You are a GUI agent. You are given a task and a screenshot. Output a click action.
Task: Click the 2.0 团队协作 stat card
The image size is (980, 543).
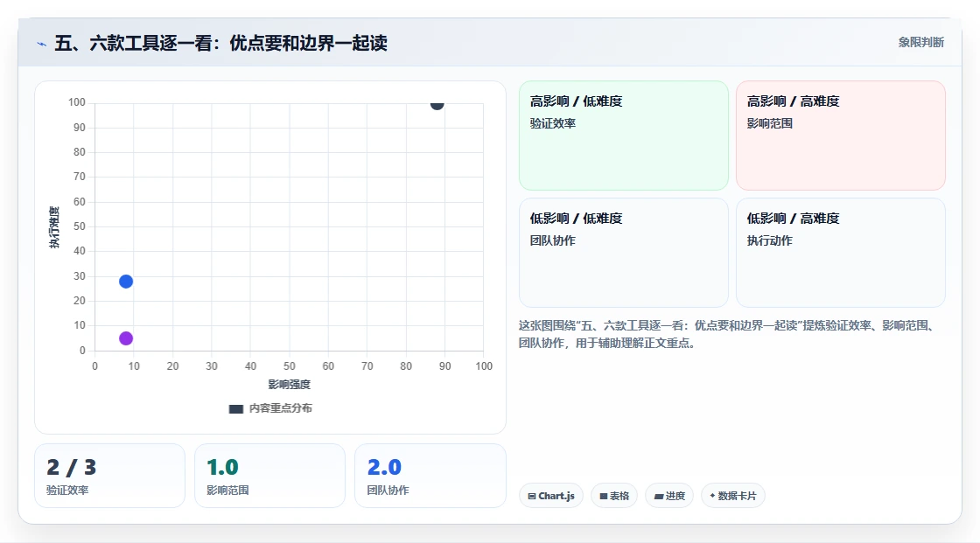[x=430, y=476]
